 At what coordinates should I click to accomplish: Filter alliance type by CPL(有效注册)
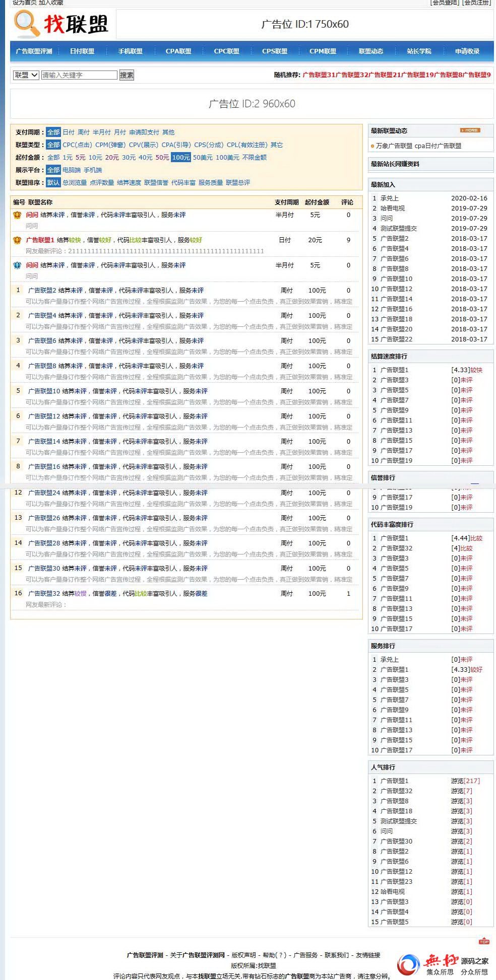tap(247, 145)
